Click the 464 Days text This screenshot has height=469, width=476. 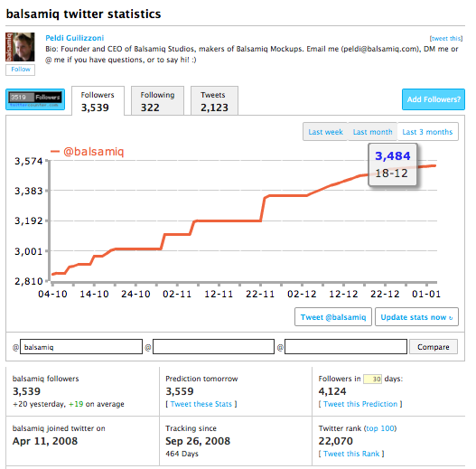pos(182,454)
